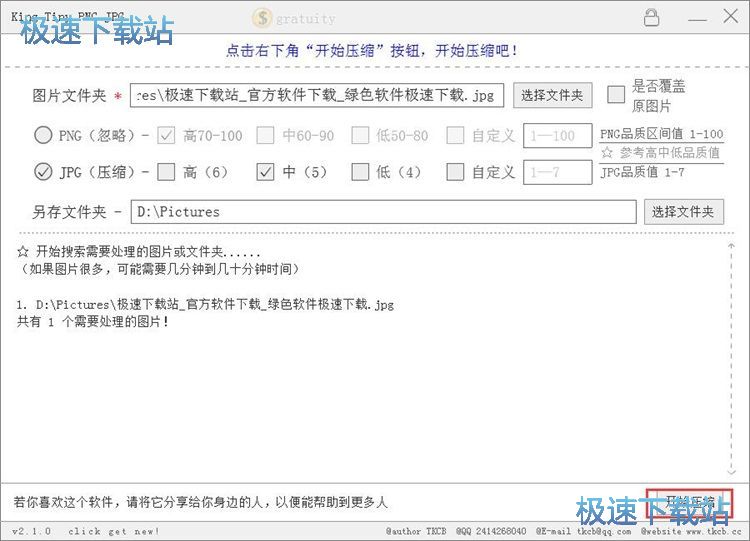750x541 pixels.
Task: Toggle PNG 自定义 checkbox
Action: coord(455,135)
